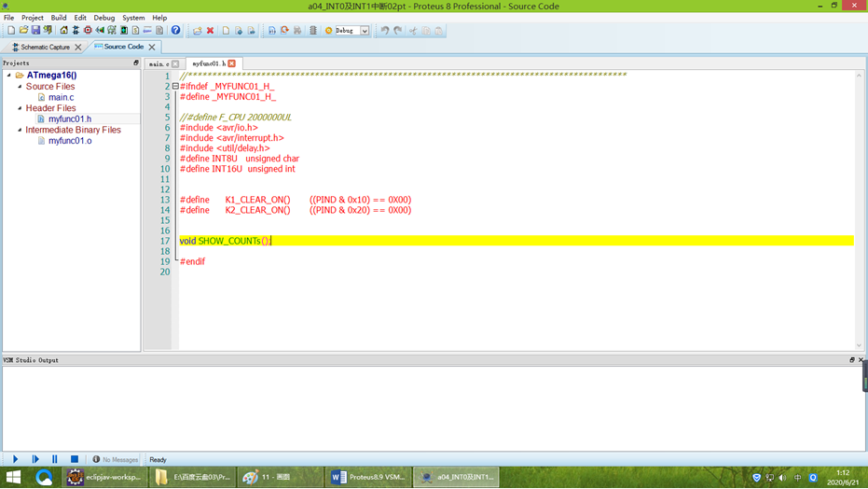Click the Undo arrow icon

tap(385, 31)
